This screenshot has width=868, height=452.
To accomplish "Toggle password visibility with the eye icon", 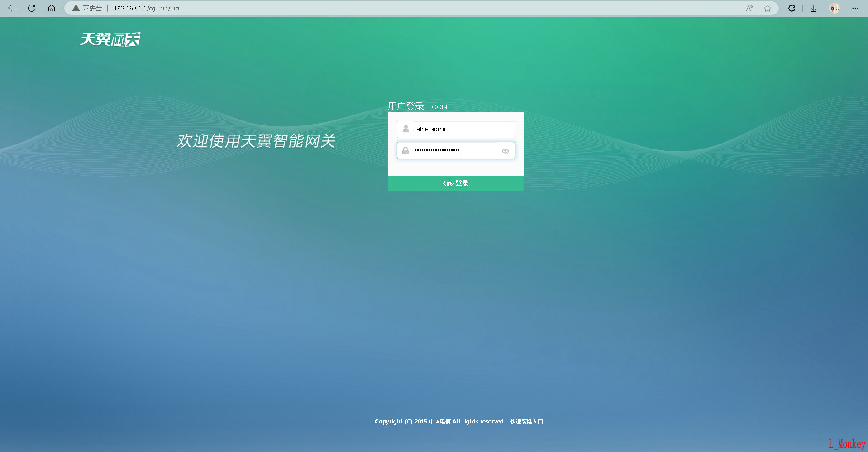I will (x=505, y=151).
